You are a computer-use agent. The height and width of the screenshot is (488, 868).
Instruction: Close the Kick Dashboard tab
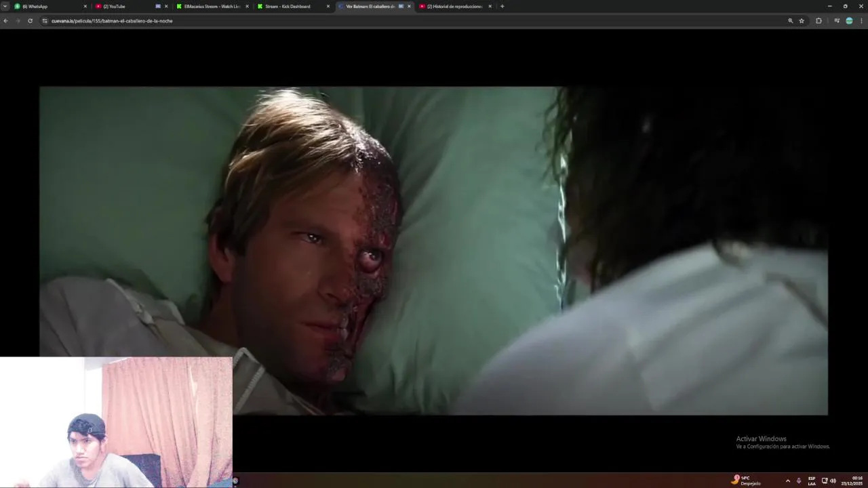328,6
